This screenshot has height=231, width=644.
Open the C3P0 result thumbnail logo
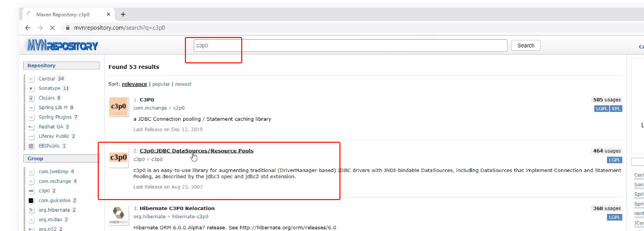tap(119, 106)
